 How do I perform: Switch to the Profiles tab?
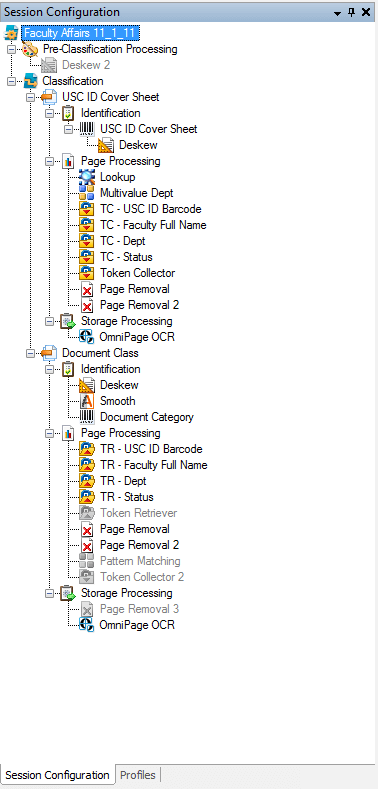pos(138,775)
